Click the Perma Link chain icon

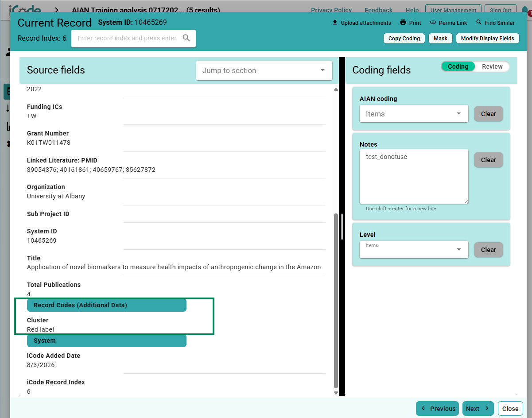click(433, 23)
